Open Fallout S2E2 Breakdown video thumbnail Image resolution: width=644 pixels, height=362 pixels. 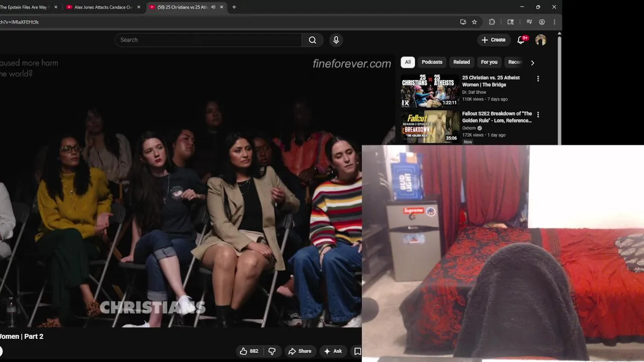[430, 127]
